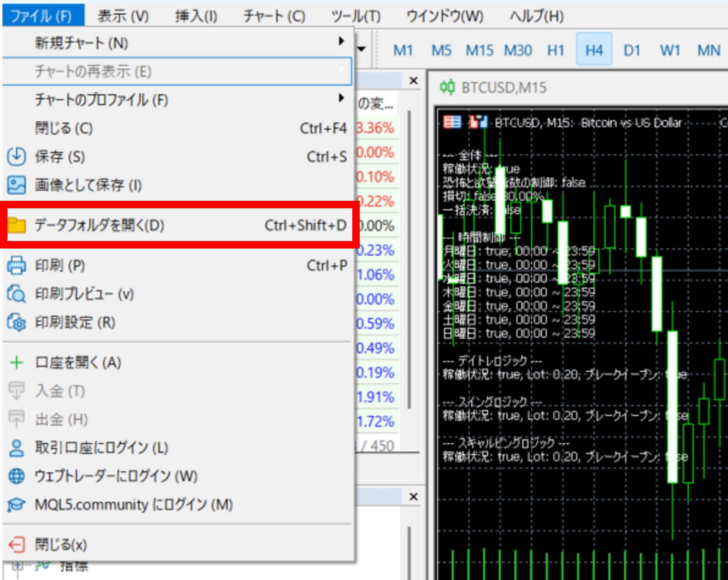Click the green plus icon for 口座を開く

pos(16,363)
